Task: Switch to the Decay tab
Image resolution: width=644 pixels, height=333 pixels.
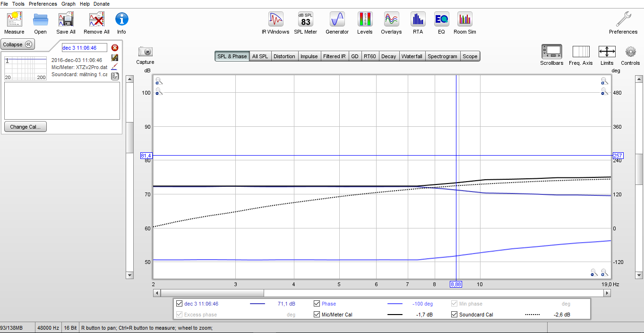Action: pyautogui.click(x=389, y=56)
